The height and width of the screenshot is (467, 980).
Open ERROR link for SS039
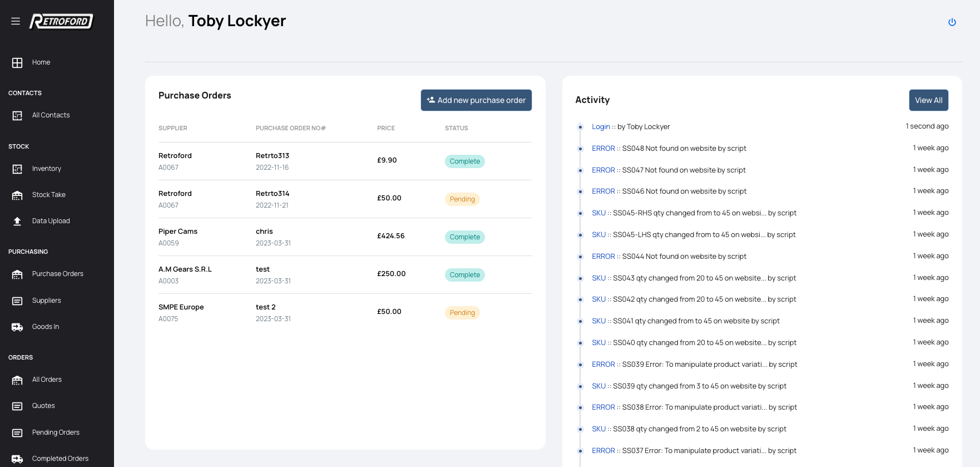[603, 365]
